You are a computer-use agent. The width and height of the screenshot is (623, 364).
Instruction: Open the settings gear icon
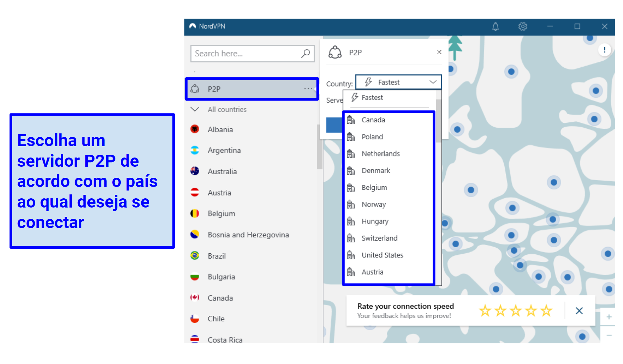click(522, 26)
